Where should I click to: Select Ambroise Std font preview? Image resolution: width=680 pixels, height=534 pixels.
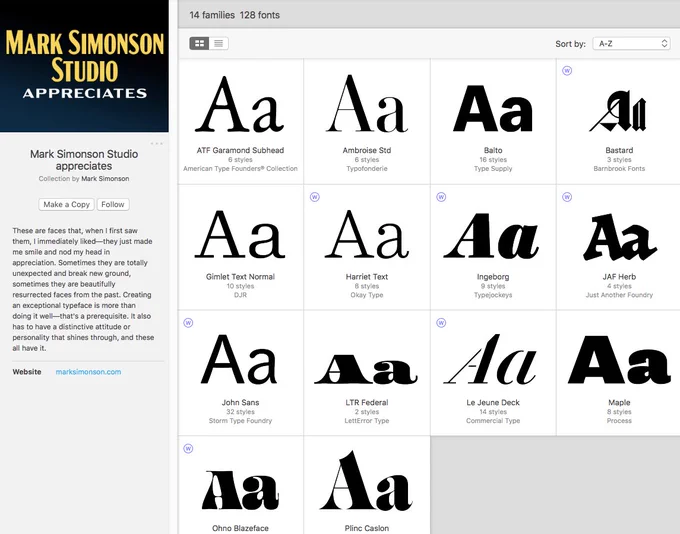pos(367,103)
